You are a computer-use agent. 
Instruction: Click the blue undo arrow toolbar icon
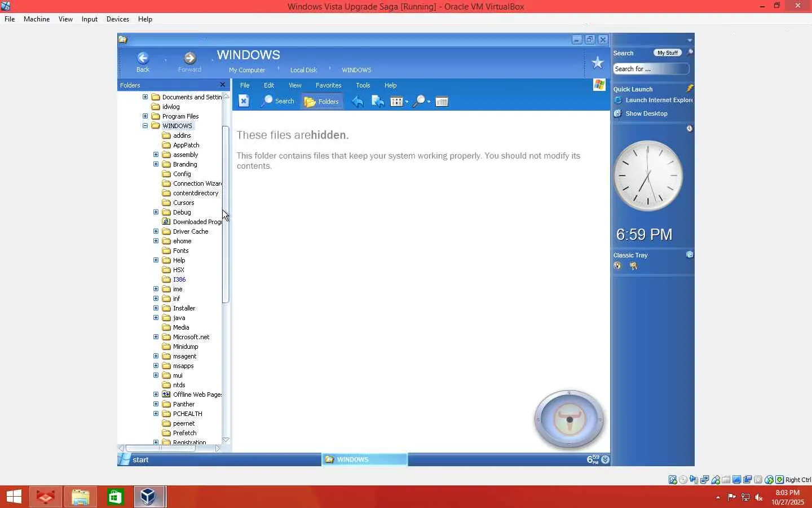(358, 102)
